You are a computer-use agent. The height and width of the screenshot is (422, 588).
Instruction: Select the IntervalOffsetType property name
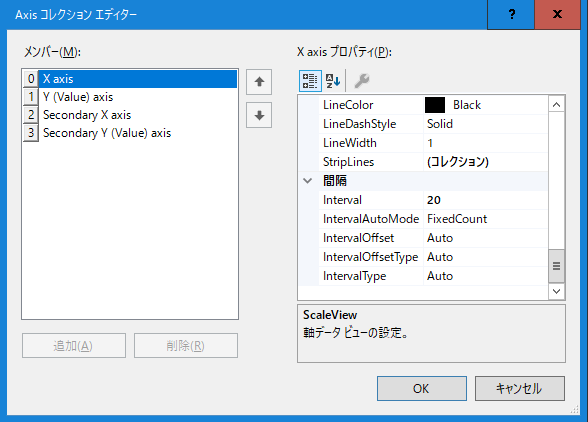pyautogui.click(x=370, y=257)
